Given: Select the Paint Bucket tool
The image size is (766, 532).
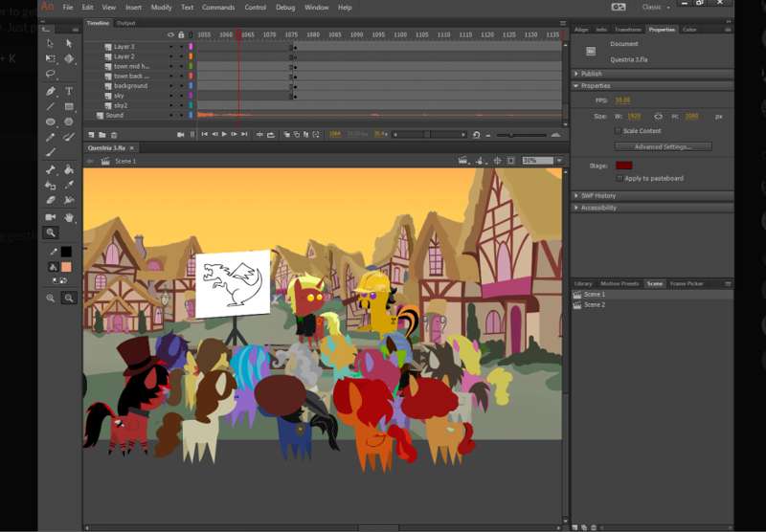Looking at the screenshot, I should [x=69, y=169].
